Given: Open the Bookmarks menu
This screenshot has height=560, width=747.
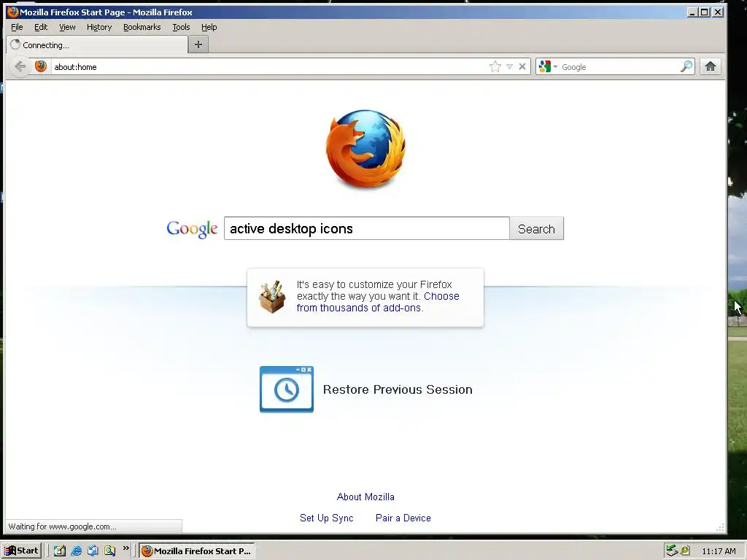Looking at the screenshot, I should pyautogui.click(x=142, y=27).
